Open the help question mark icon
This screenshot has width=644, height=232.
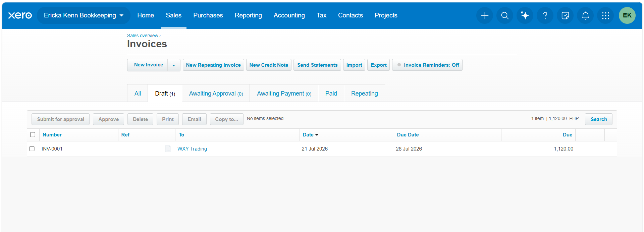click(x=545, y=15)
